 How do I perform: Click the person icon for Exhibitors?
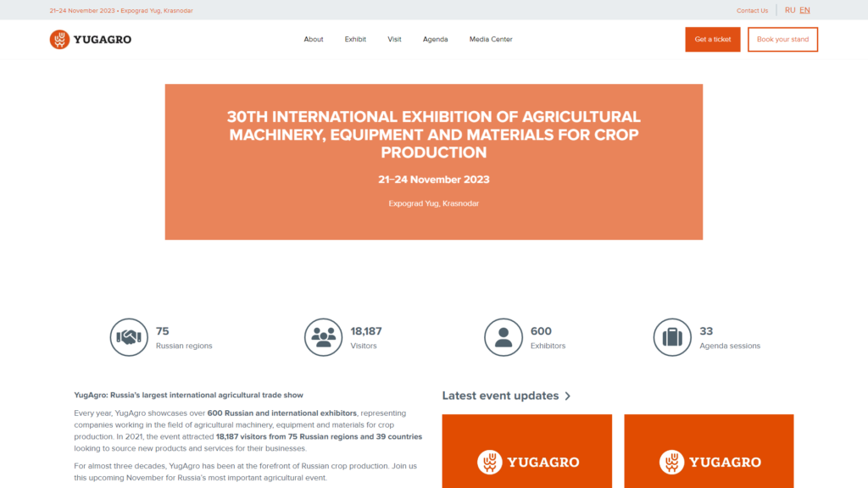pos(504,337)
